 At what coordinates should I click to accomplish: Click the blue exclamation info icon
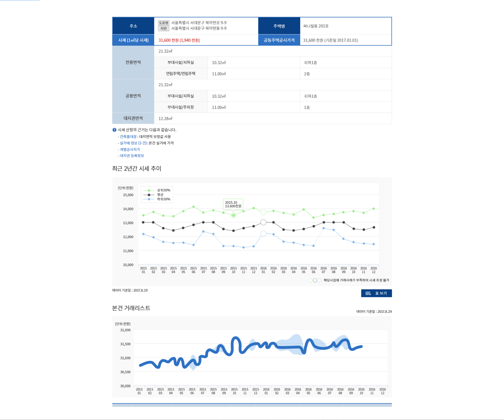pos(114,130)
